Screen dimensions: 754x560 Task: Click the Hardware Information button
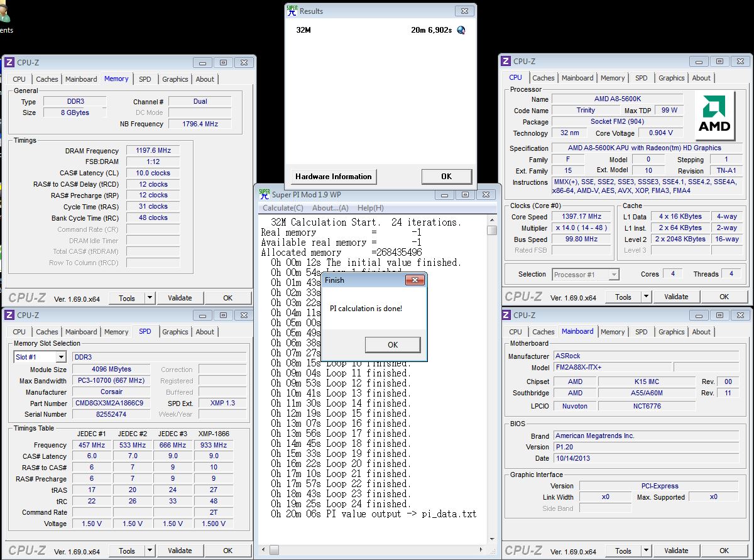334,177
